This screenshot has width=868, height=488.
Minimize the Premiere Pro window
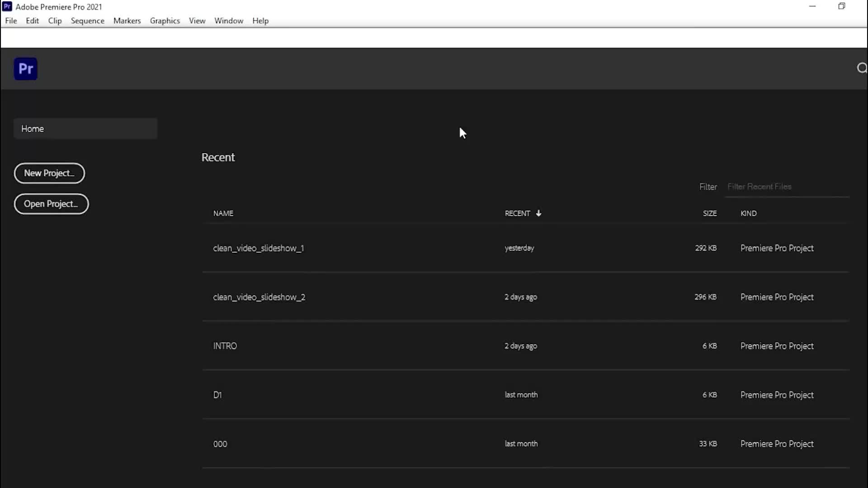(812, 6)
